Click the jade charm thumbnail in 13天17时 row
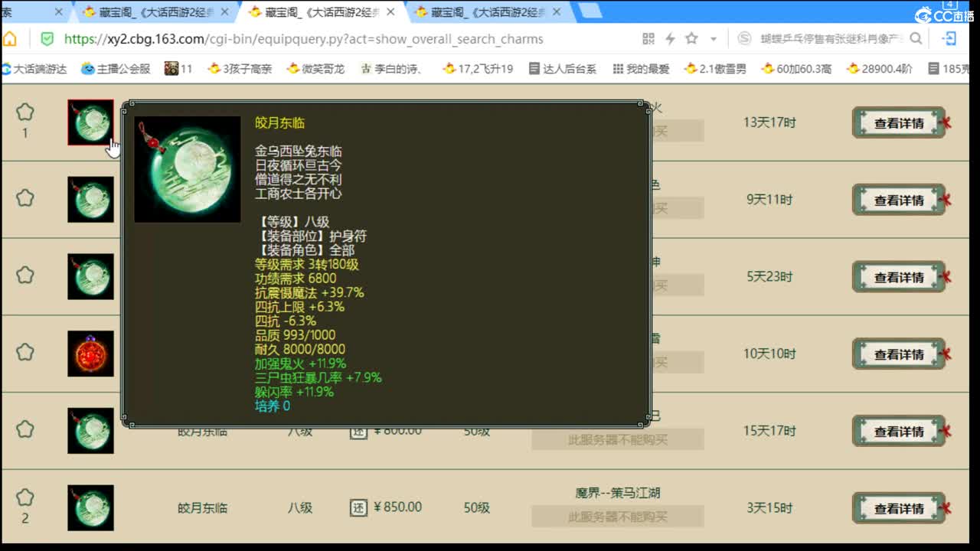This screenshot has height=551, width=980. [90, 122]
